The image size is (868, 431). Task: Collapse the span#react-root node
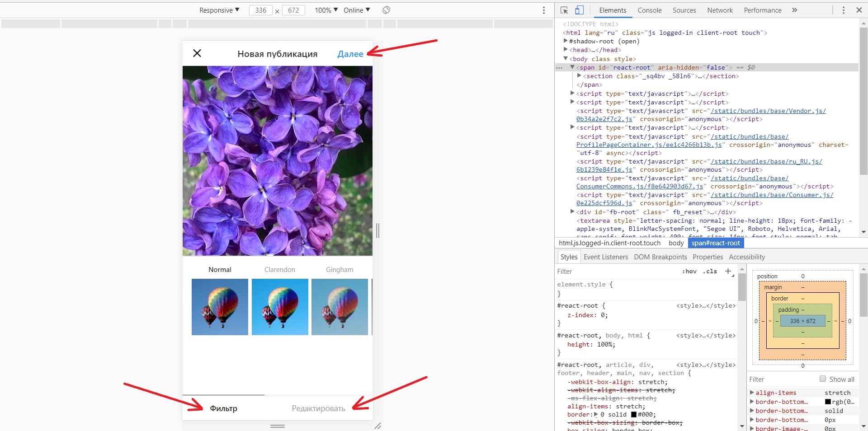click(x=572, y=67)
